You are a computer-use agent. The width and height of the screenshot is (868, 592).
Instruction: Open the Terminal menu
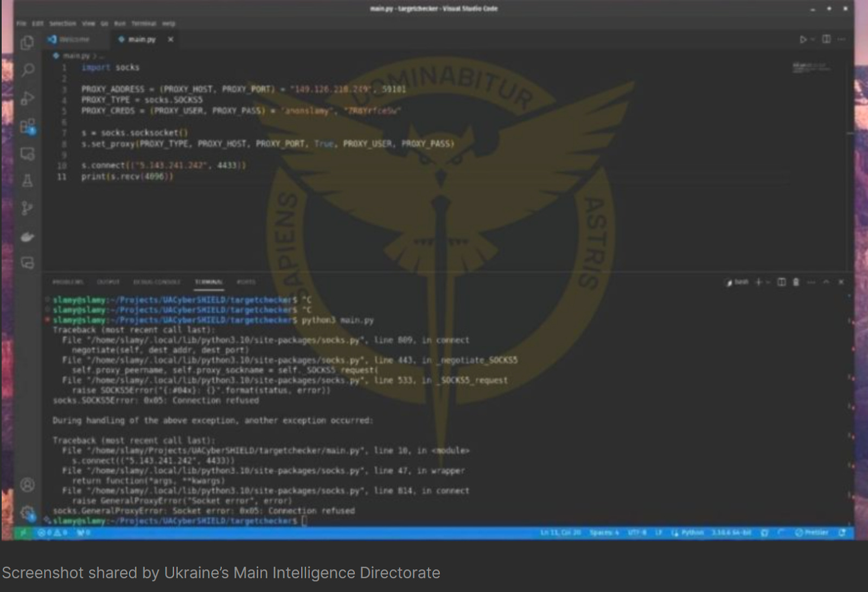[144, 23]
